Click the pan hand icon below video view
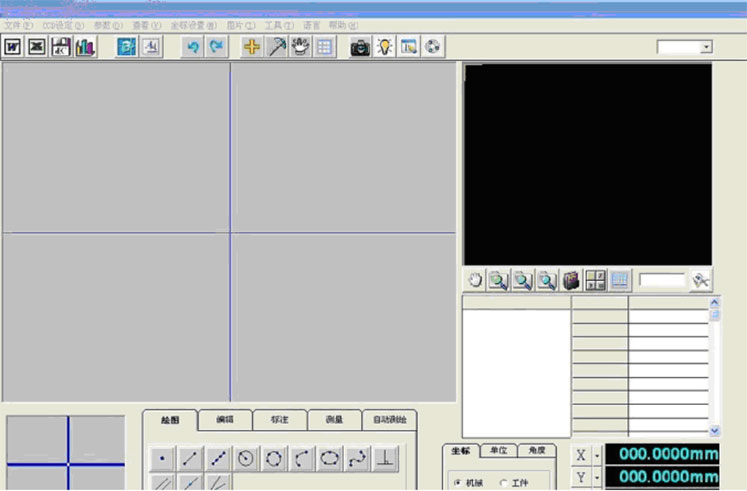Image resolution: width=747 pixels, height=491 pixels. pos(475,281)
